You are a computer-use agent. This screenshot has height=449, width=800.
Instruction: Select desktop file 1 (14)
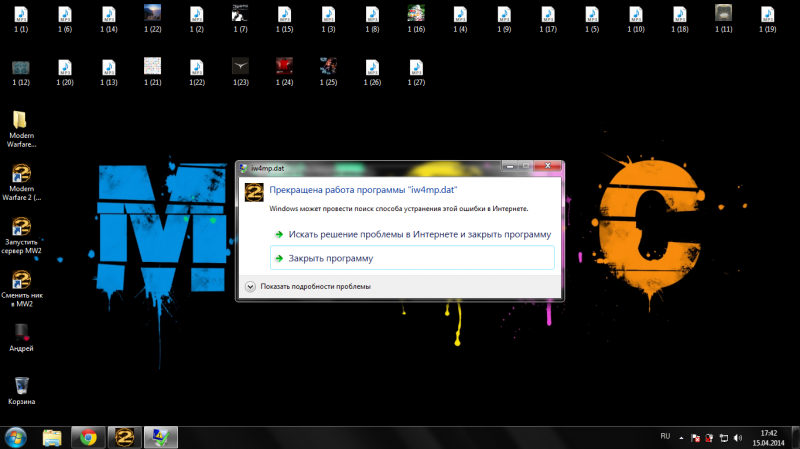click(x=109, y=19)
